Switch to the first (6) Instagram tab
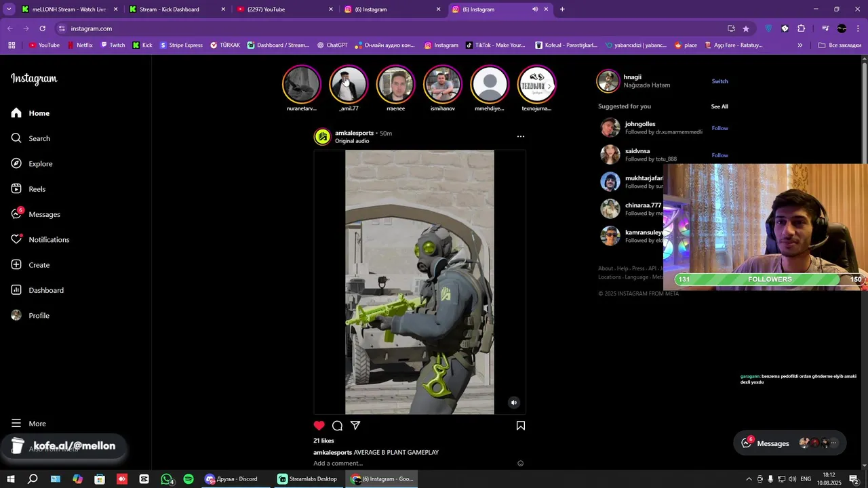Image resolution: width=868 pixels, height=488 pixels. 392,9
